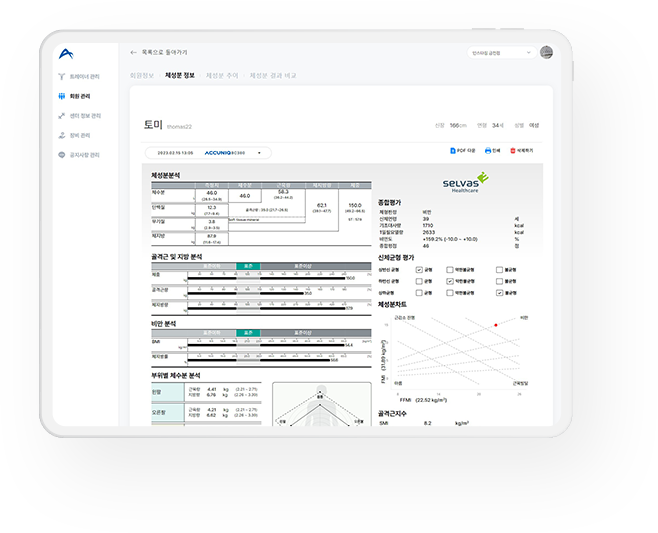Uncheck 약한불균형 for 하반신 균형 row

(449, 281)
